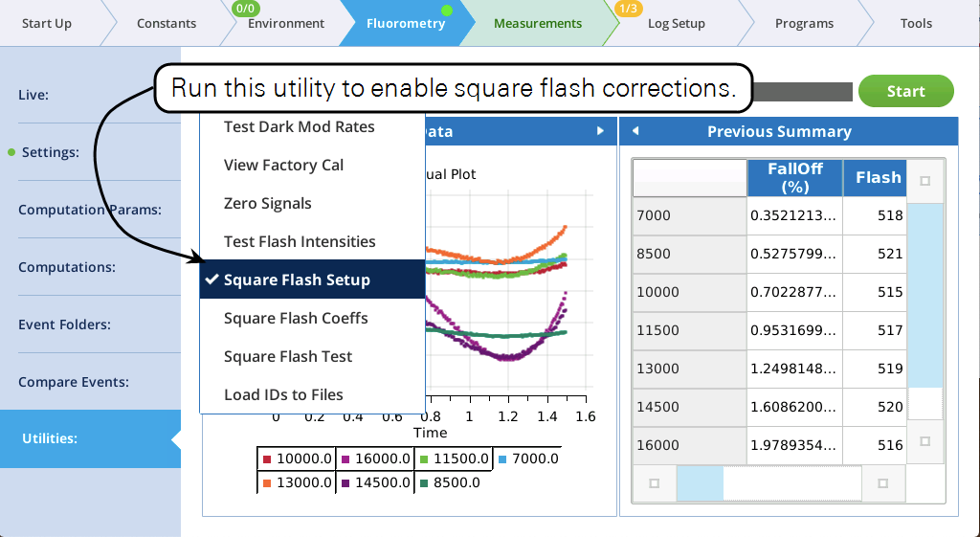Image resolution: width=980 pixels, height=537 pixels.
Task: Click FallOff value 1.2498148...
Action: point(795,369)
